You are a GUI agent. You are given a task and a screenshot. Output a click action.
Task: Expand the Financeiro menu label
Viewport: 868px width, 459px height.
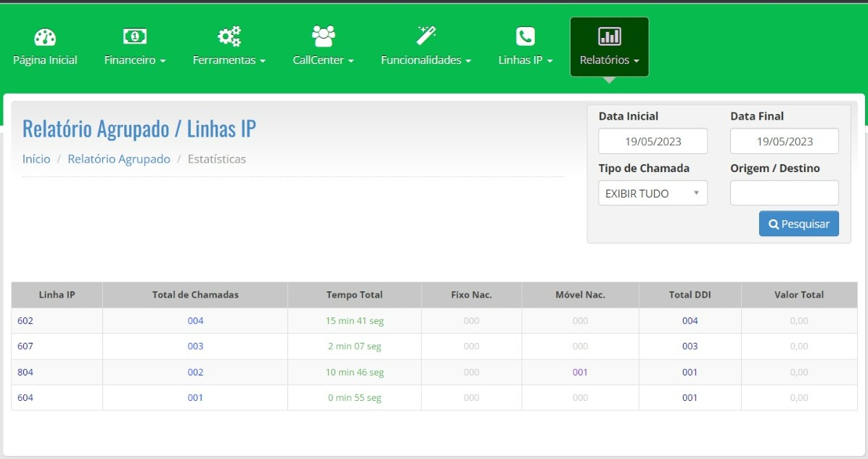[135, 60]
